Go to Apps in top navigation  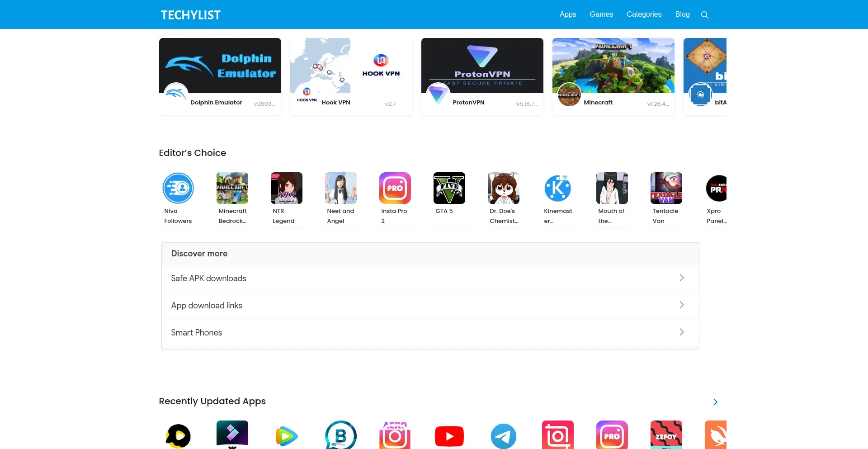[568, 14]
